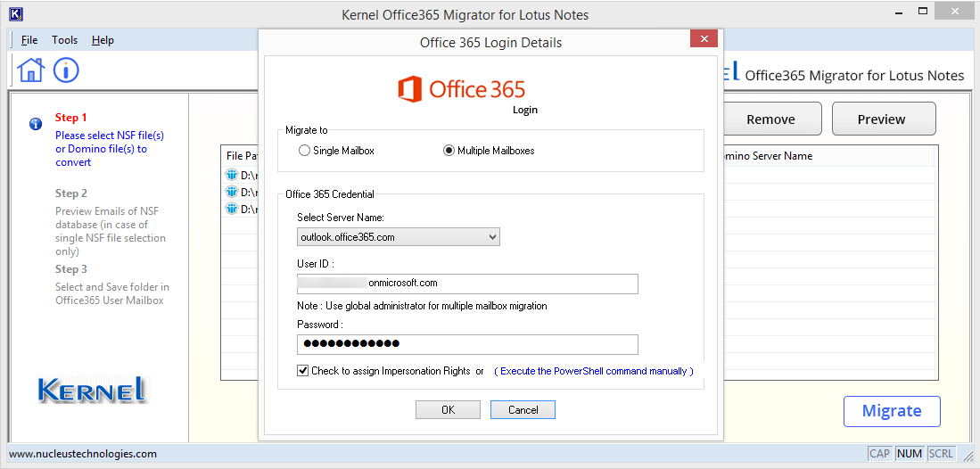Open the blue Info icon in toolbar
980x469 pixels.
click(x=66, y=70)
